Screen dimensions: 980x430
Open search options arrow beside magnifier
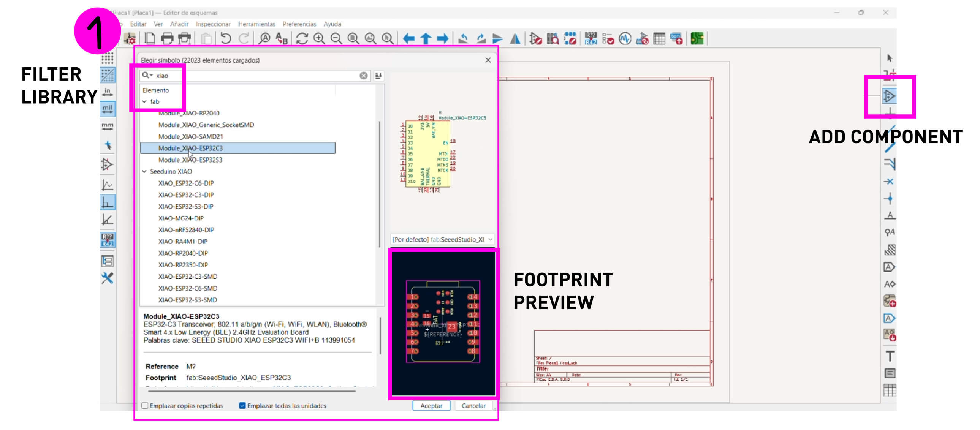point(151,75)
